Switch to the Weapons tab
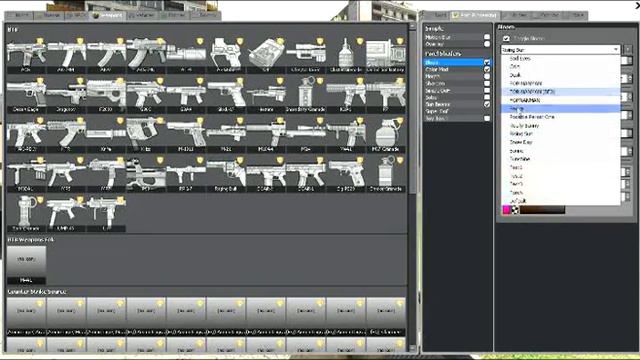 coord(108,16)
